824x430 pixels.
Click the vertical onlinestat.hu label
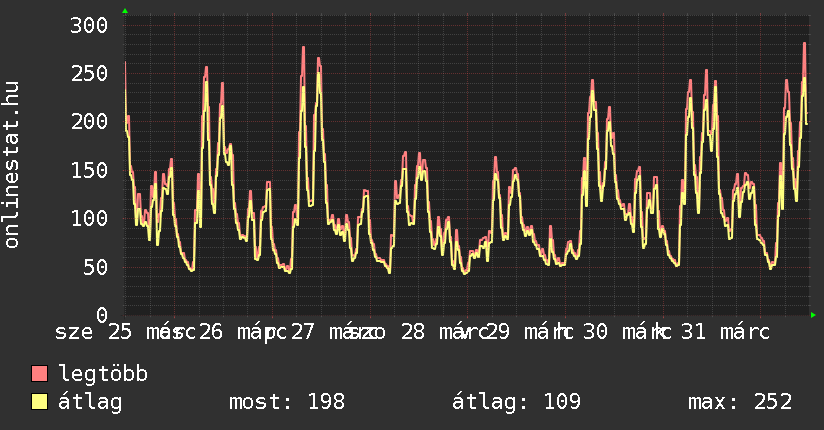pos(13,165)
